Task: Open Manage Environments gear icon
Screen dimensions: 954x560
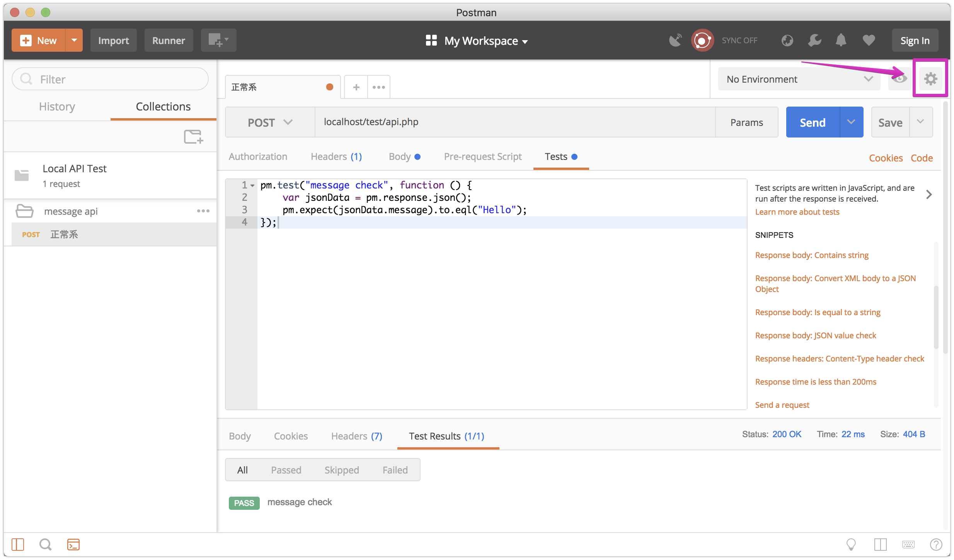Action: [x=930, y=79]
